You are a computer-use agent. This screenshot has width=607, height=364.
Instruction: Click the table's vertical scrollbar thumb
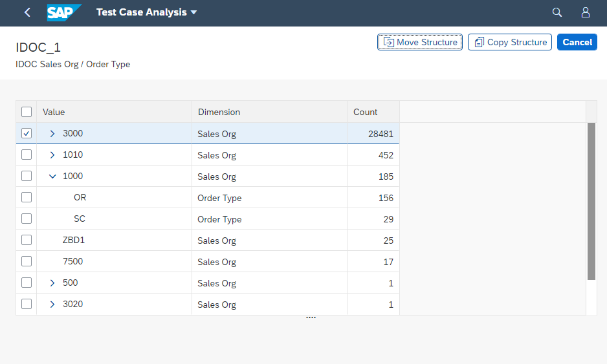591,200
